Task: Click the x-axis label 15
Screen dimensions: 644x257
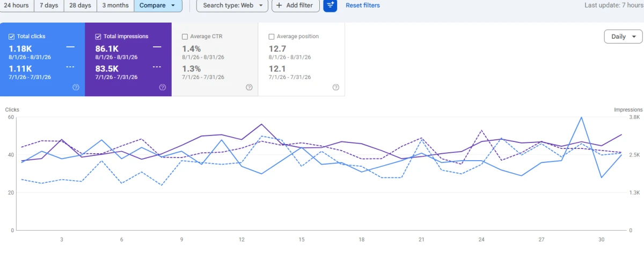Action: point(302,240)
